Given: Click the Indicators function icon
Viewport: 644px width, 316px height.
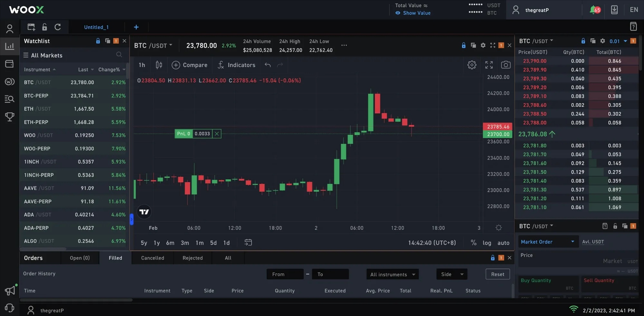Looking at the screenshot, I should click(x=221, y=65).
